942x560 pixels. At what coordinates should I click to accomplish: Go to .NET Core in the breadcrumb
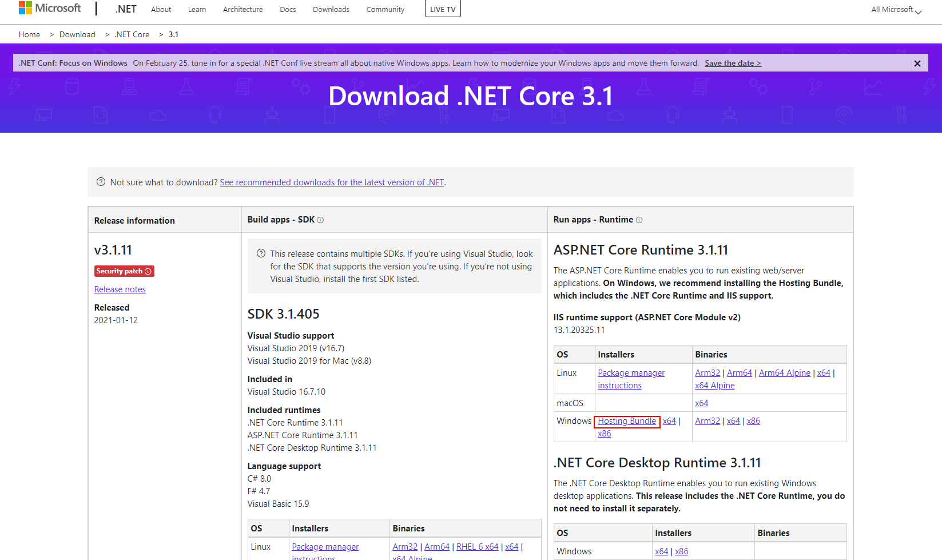(132, 34)
